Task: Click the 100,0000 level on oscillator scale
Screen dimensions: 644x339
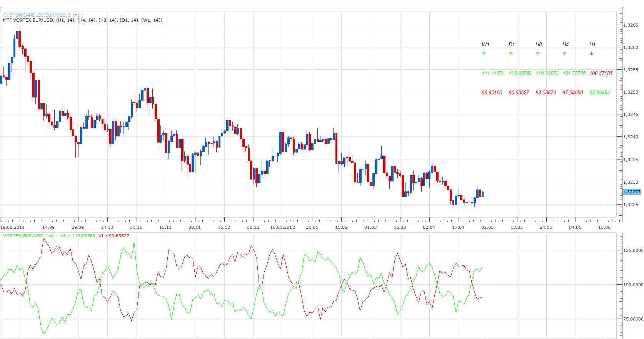Action: point(634,285)
